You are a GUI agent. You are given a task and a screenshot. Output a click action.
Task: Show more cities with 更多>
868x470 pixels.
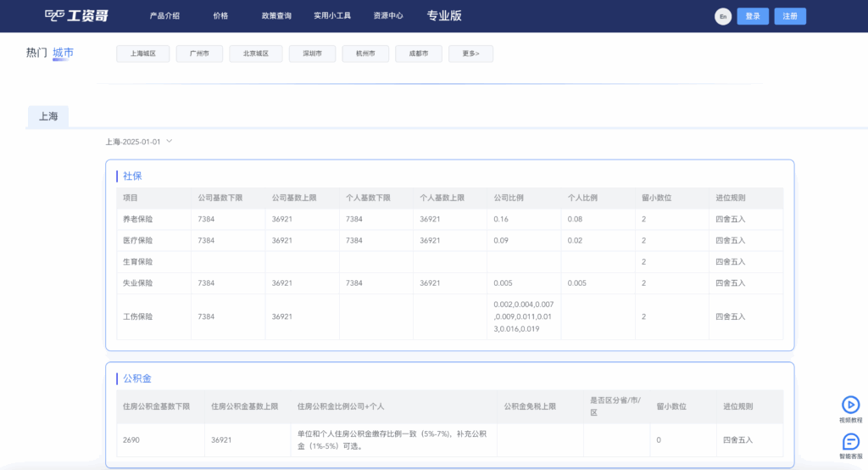coord(470,53)
